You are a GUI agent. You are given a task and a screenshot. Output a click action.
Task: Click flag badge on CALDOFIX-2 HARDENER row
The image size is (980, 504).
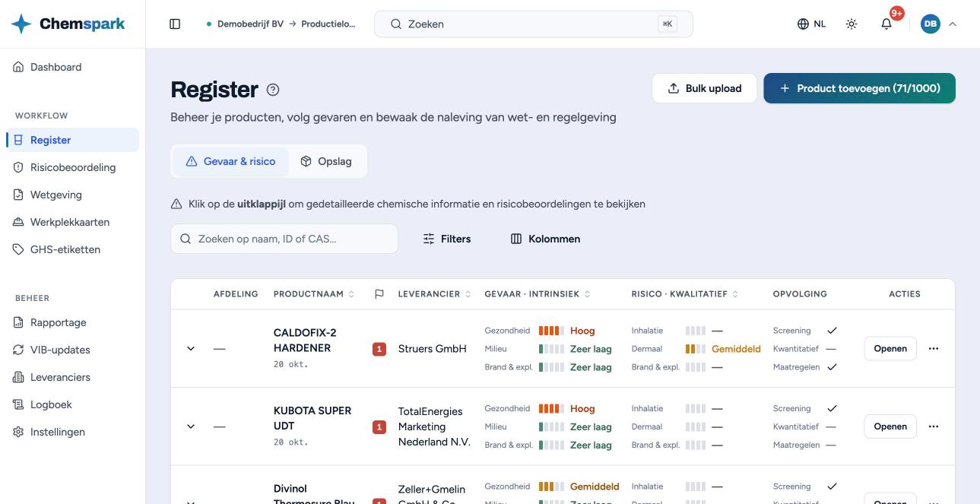point(379,350)
